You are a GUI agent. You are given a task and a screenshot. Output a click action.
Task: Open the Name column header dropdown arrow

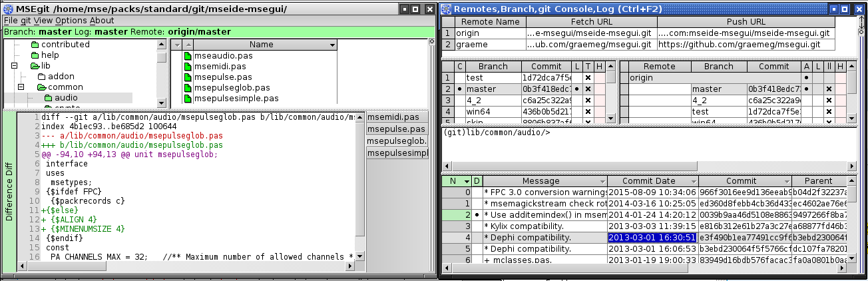333,45
